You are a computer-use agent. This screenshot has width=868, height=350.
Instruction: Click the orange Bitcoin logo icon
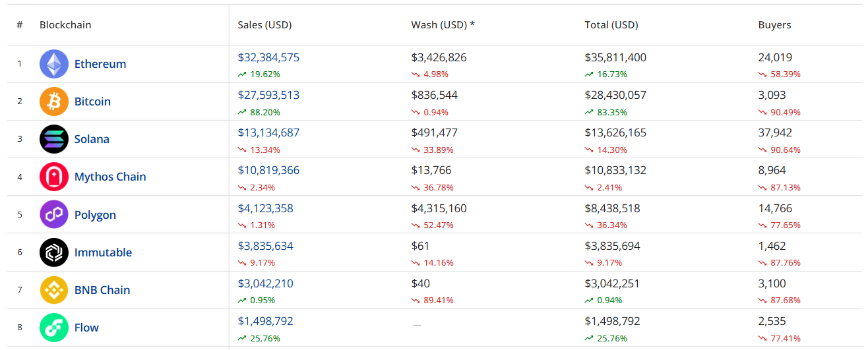point(53,102)
